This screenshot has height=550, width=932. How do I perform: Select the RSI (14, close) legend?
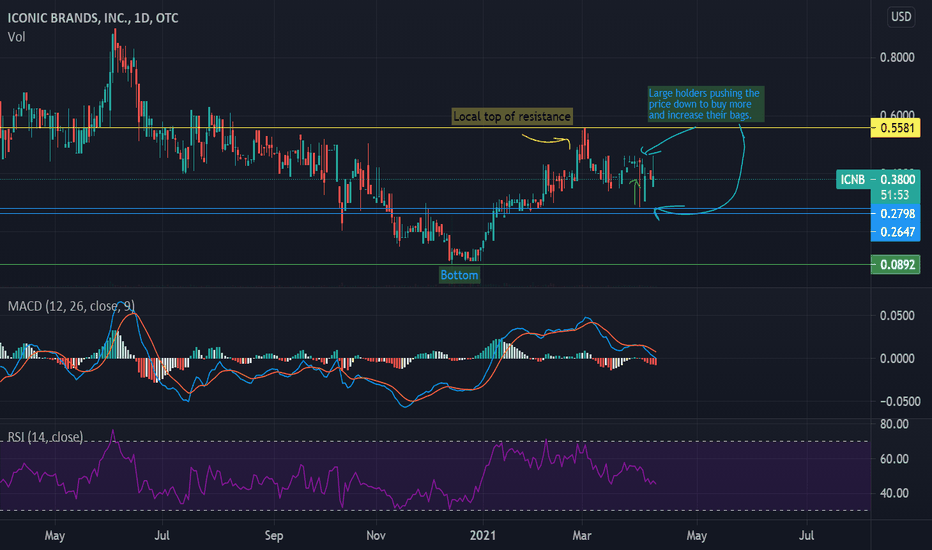(45, 437)
